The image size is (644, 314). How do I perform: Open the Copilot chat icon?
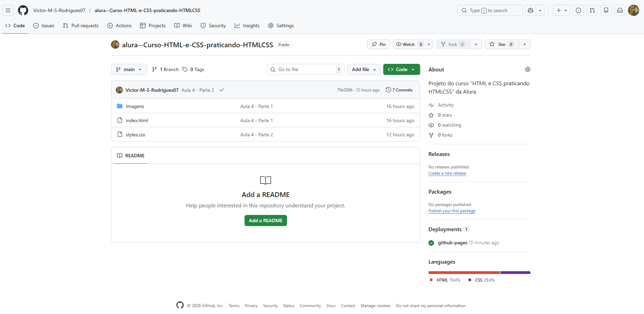pos(531,10)
